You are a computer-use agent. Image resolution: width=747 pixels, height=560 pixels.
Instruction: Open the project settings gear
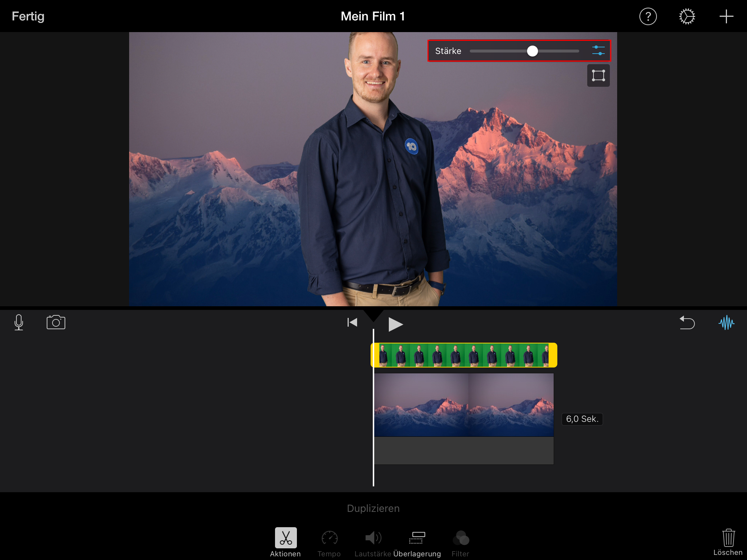(687, 16)
